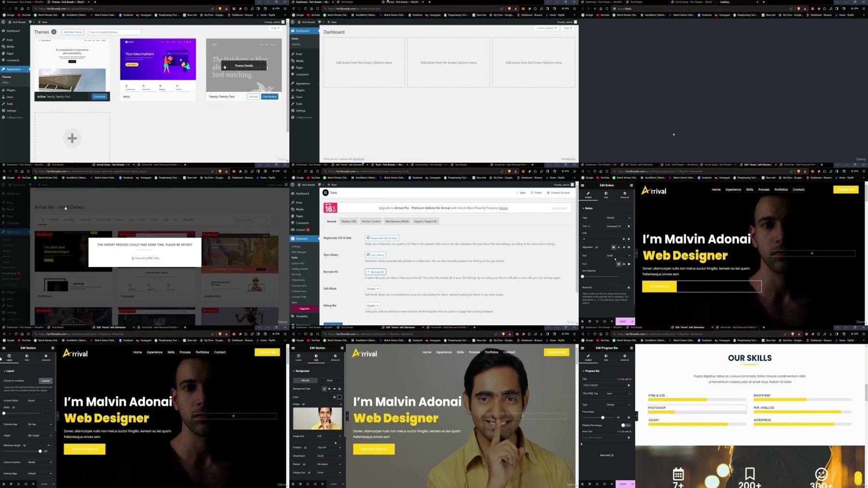Click the add-new-theme plus icon on Themes page
The width and height of the screenshot is (868, 488).
tap(72, 138)
